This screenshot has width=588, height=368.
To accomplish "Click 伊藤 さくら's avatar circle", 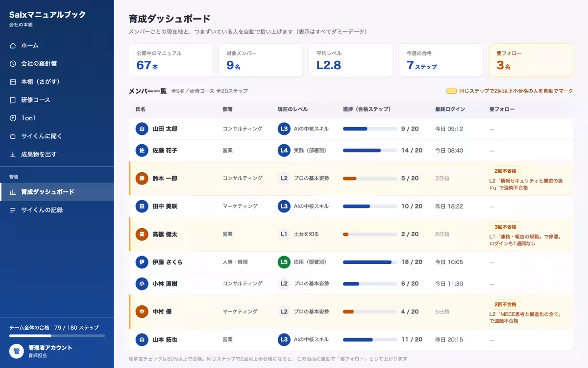I will 142,262.
